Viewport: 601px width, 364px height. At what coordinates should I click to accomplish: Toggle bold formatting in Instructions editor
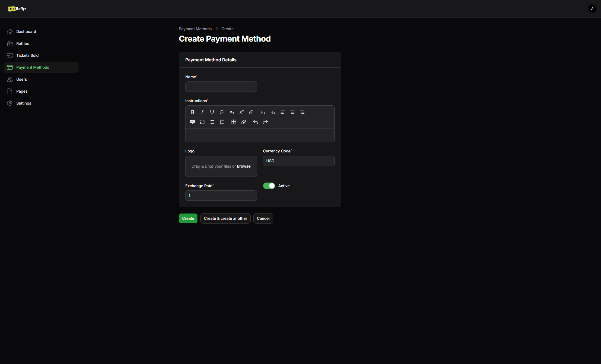[x=192, y=112]
